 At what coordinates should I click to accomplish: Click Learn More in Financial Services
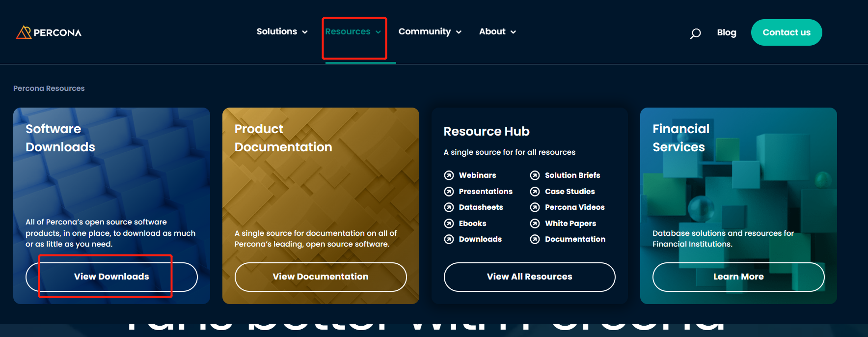click(738, 277)
